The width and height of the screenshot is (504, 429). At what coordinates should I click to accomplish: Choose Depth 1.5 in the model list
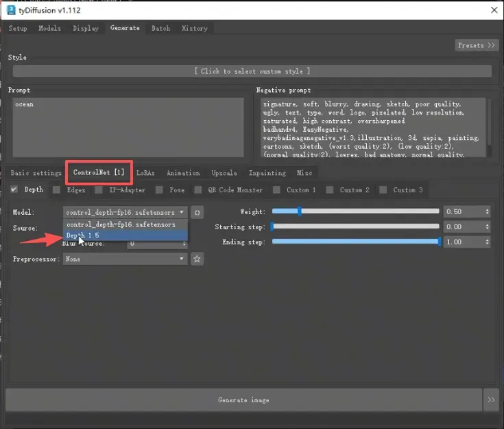click(x=125, y=235)
